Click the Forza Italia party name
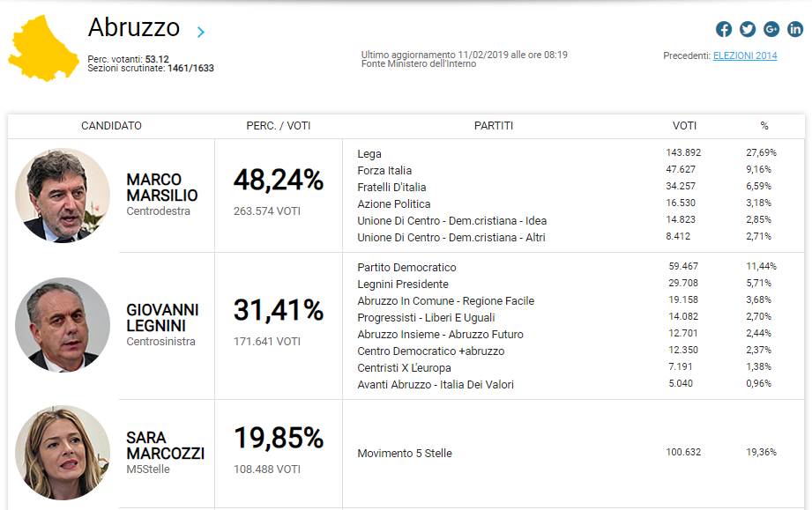 [384, 171]
